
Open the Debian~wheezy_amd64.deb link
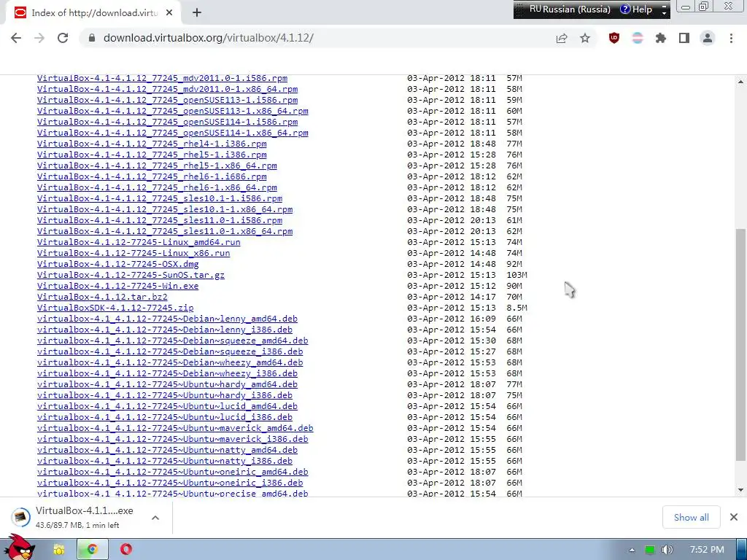pyautogui.click(x=170, y=363)
